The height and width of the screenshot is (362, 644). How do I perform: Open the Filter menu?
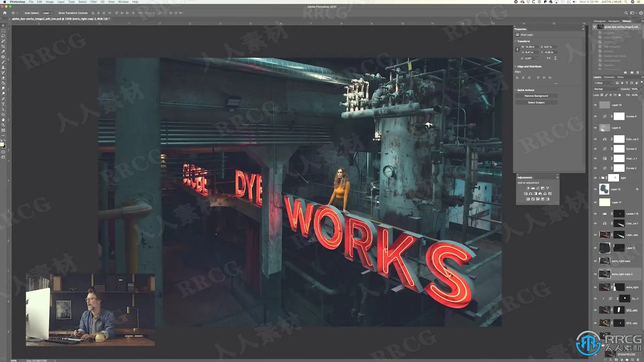point(94,2)
